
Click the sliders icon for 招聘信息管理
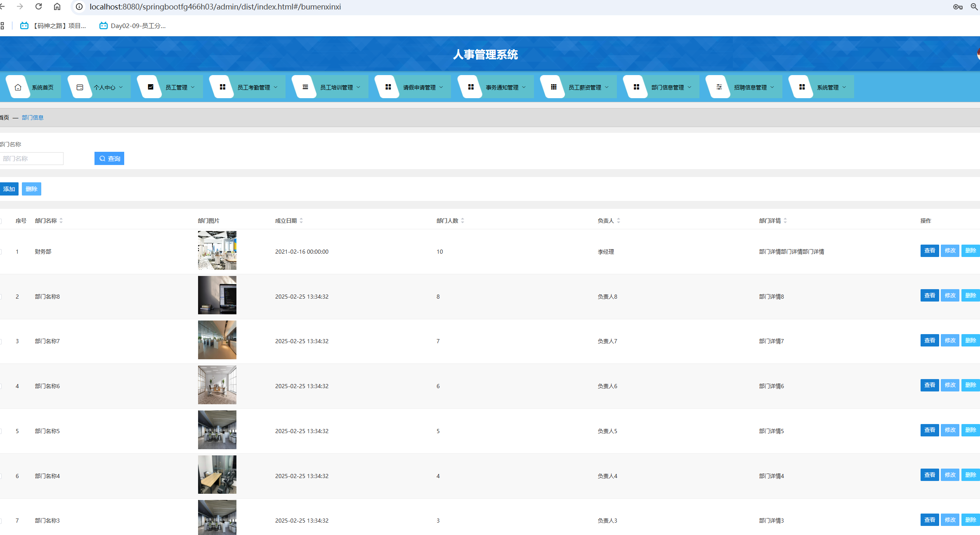pos(719,87)
